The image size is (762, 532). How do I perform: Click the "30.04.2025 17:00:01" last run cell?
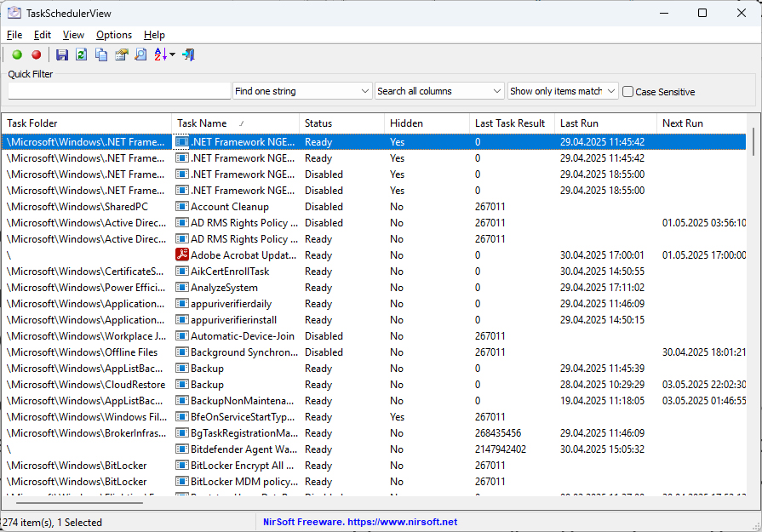[x=602, y=255]
